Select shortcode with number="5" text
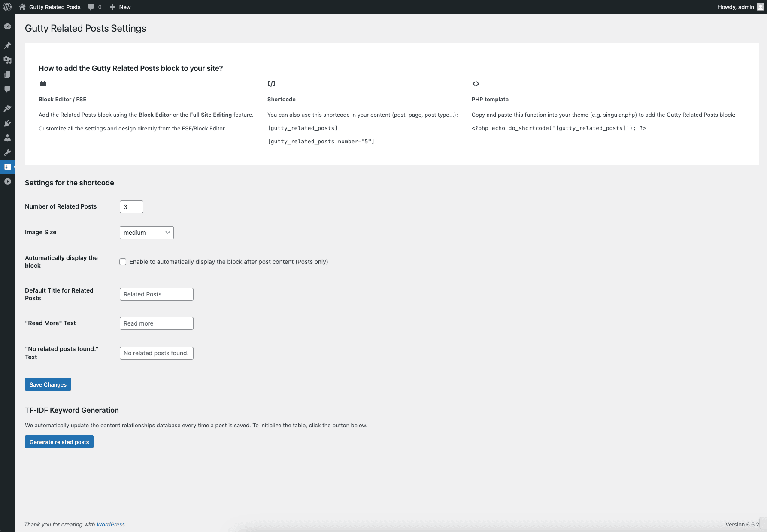 pyautogui.click(x=321, y=142)
